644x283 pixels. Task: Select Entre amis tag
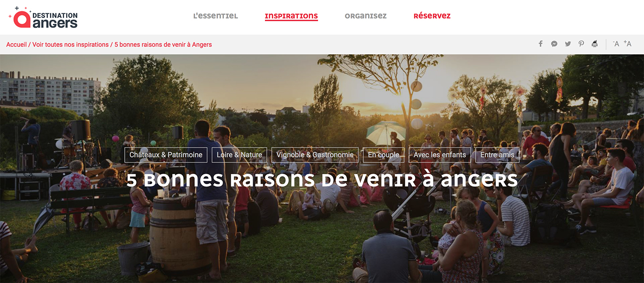(497, 155)
